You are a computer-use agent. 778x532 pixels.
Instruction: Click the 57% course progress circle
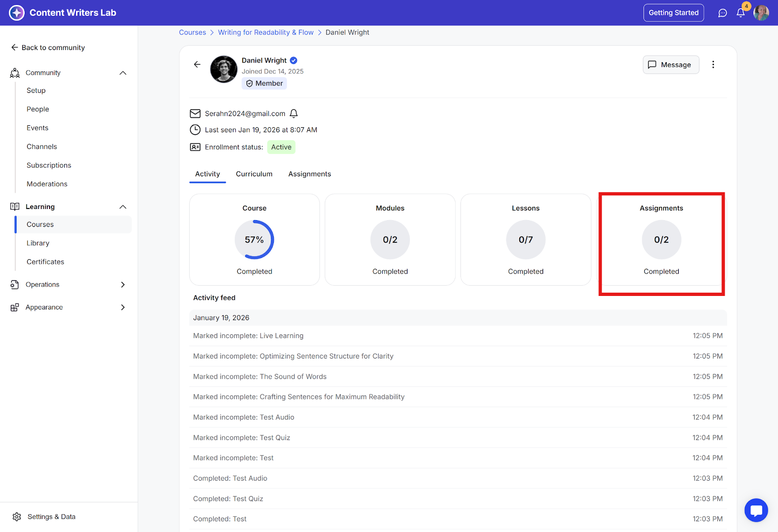(254, 240)
